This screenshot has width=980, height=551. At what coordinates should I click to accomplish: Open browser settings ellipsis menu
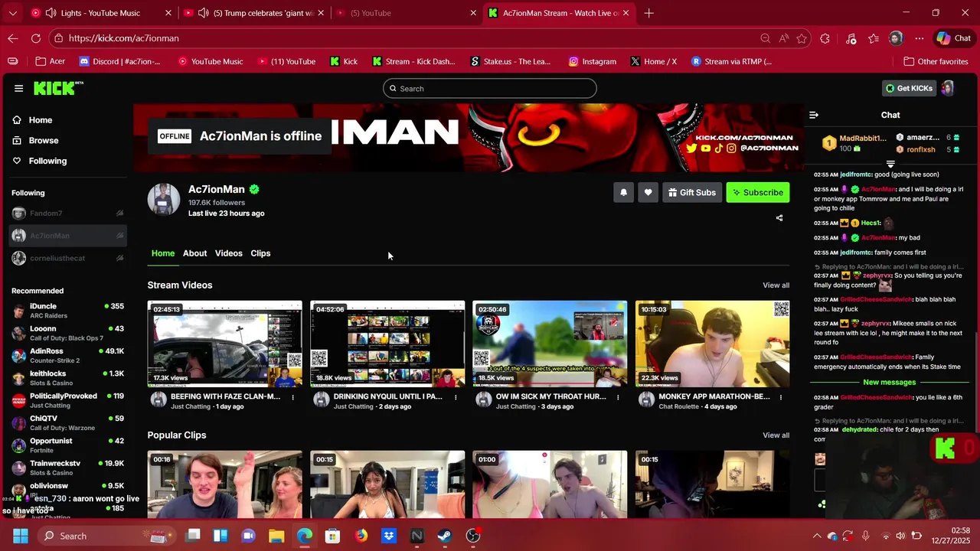tap(920, 38)
